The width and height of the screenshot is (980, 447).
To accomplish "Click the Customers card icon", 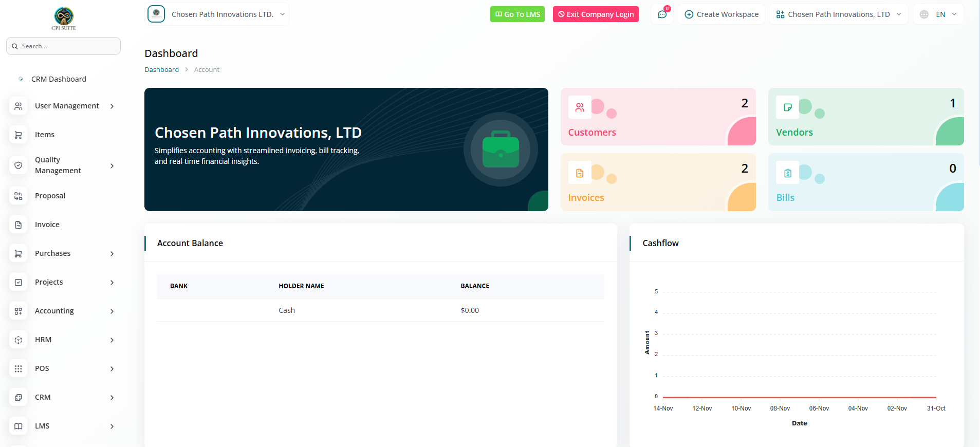I will [x=580, y=107].
